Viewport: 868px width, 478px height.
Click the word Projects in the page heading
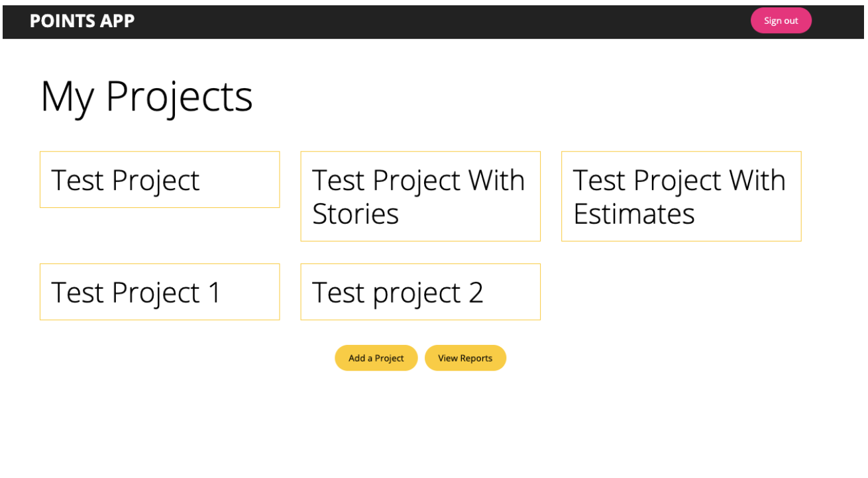pyautogui.click(x=179, y=97)
